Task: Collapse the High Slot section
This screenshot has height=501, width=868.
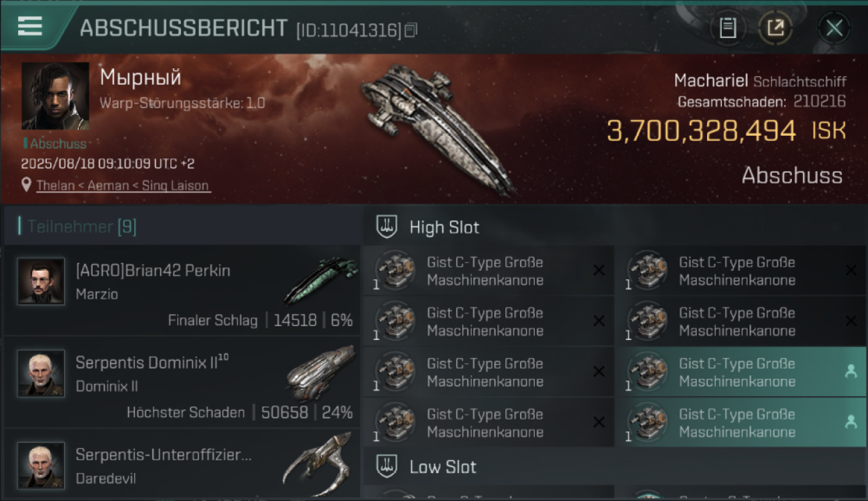Action: click(x=615, y=227)
